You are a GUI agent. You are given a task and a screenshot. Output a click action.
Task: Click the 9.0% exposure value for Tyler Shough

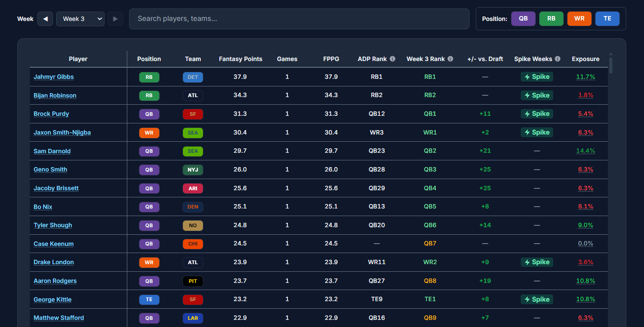(x=586, y=225)
